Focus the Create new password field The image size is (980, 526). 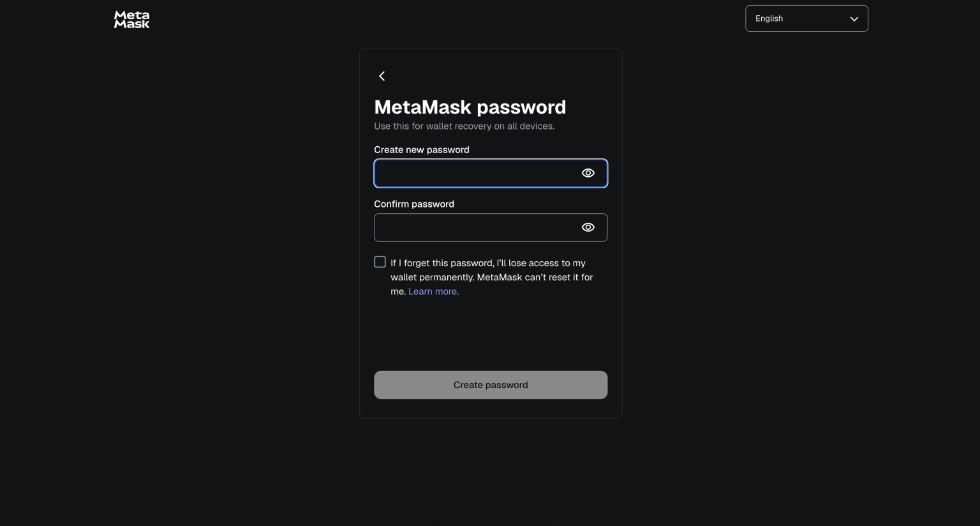(479, 173)
